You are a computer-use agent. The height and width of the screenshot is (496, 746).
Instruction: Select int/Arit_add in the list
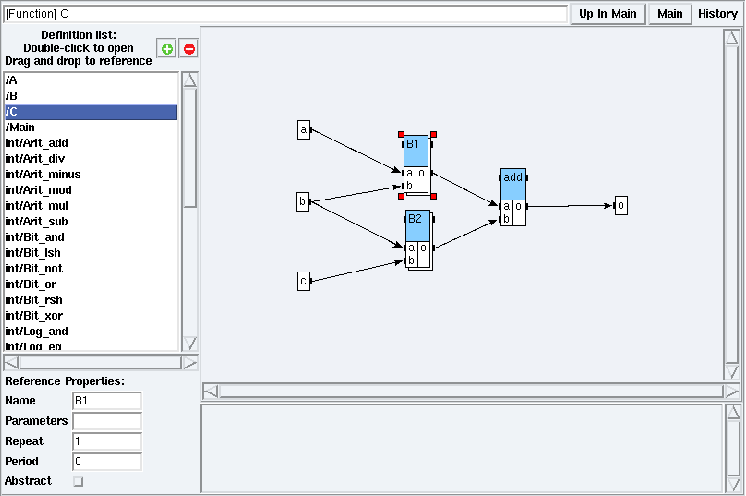click(x=91, y=143)
